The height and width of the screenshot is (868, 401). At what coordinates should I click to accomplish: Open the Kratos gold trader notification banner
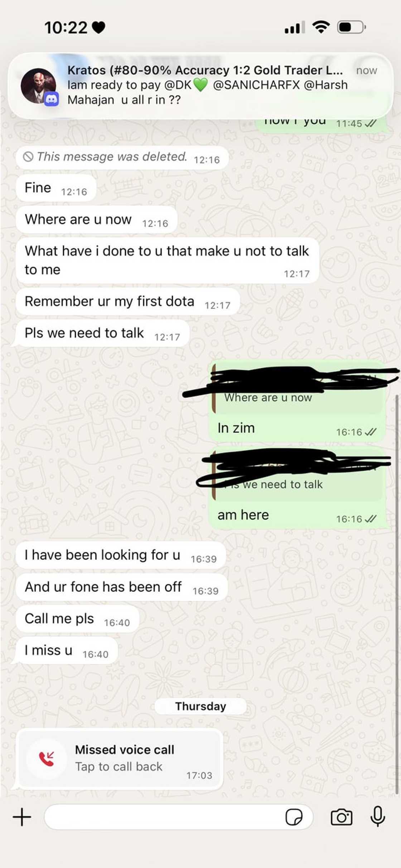[x=200, y=85]
